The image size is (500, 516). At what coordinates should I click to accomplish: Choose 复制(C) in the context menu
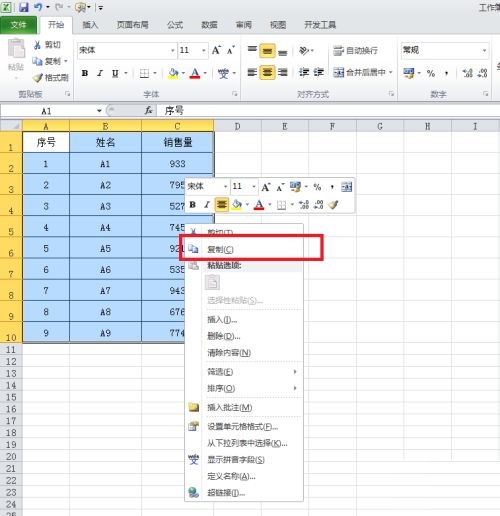(245, 249)
